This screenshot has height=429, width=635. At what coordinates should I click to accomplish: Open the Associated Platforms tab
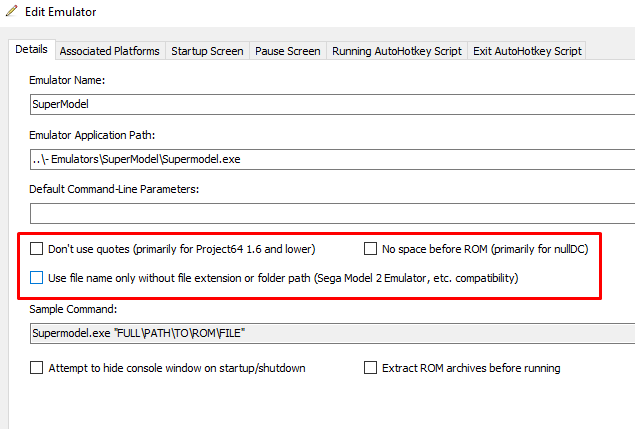tap(110, 51)
